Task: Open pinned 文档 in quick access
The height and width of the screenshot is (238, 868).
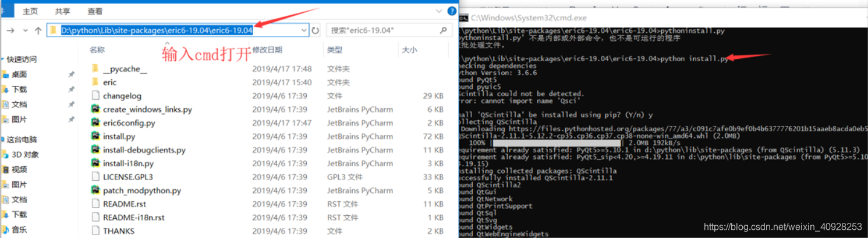Action: coord(19,104)
